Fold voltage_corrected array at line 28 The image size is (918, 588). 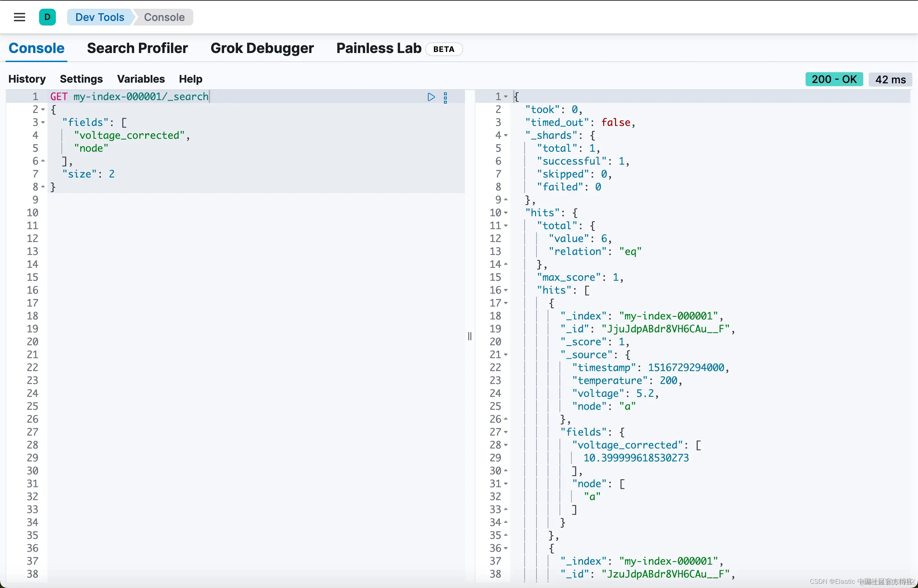point(506,445)
